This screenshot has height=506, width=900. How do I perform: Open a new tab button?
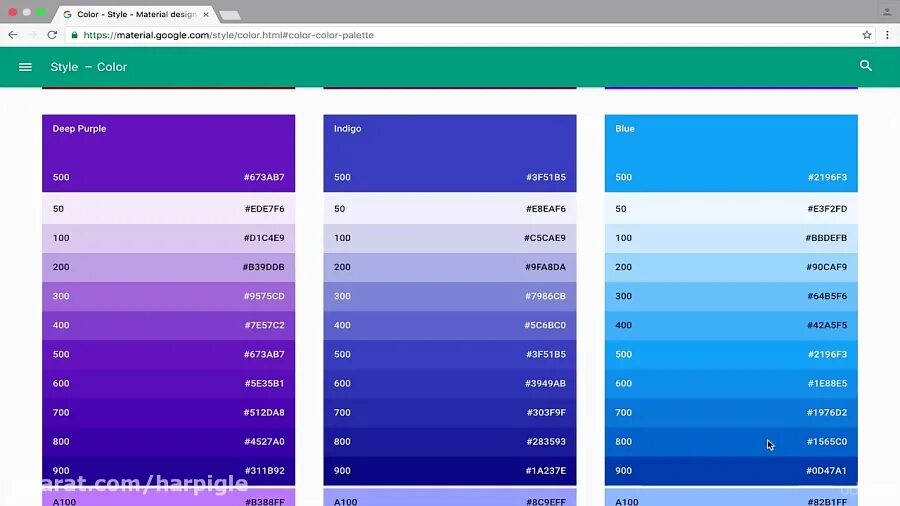coord(230,15)
